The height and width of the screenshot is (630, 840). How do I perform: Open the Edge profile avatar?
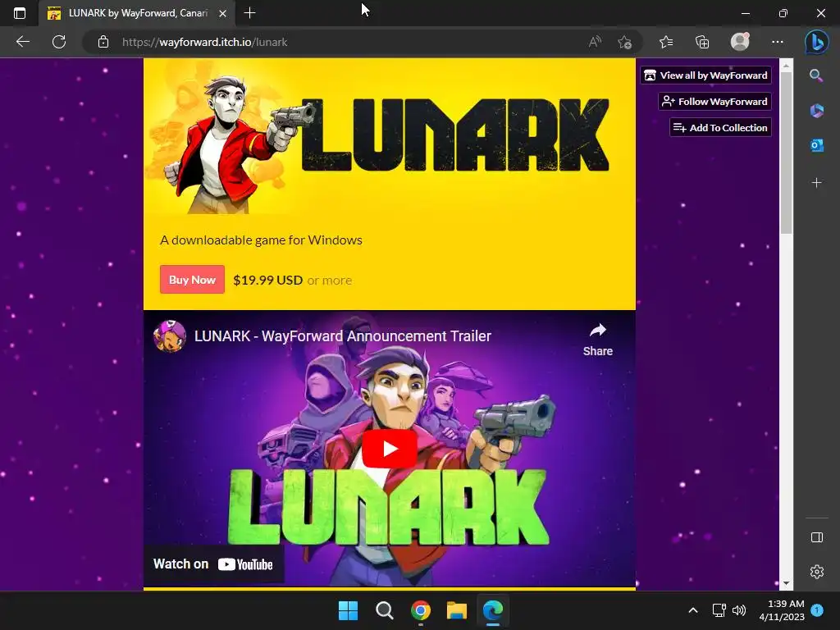pos(740,42)
